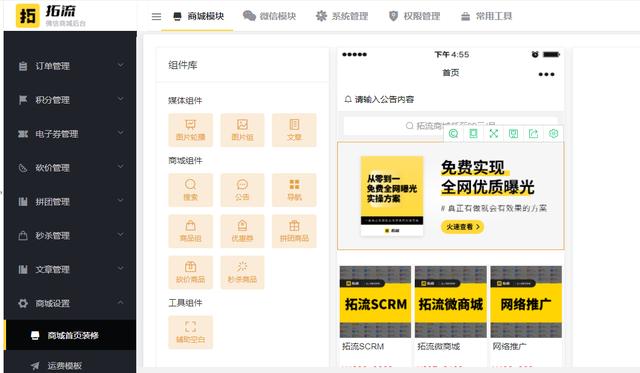Click the three-dots menu in phone preview
Screen dimensions: 640x373
tap(547, 74)
